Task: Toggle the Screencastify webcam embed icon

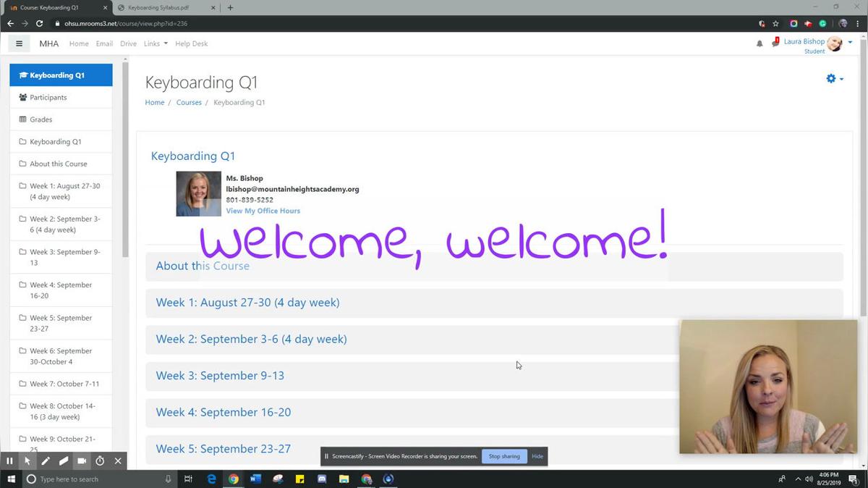Action: [82, 460]
